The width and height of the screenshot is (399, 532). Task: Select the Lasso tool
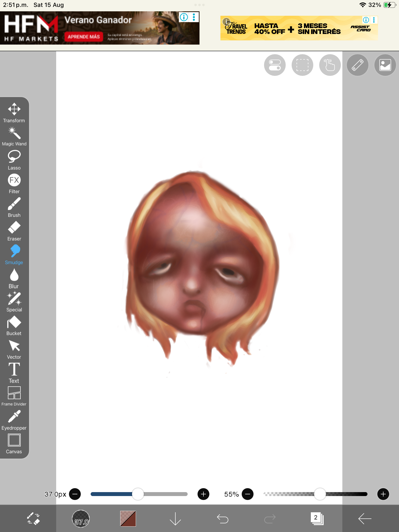pos(14,160)
